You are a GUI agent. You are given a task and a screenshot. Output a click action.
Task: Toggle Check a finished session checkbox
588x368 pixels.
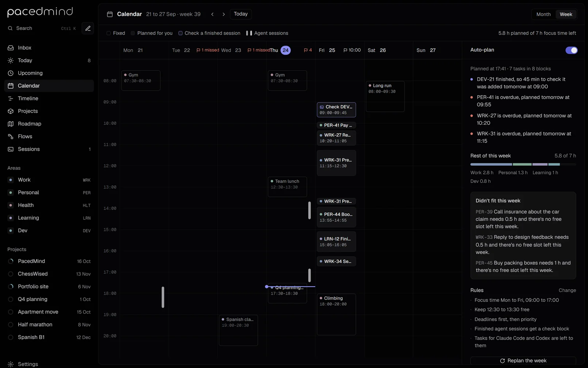pyautogui.click(x=180, y=33)
